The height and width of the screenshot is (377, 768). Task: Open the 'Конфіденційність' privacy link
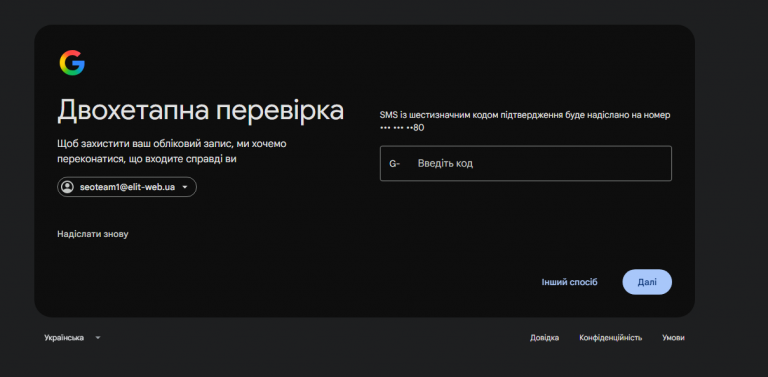[x=610, y=338]
